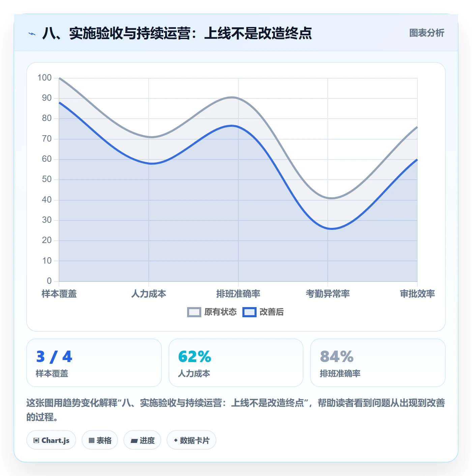Click the blue line point at 人力成本
472x476 pixels.
(x=149, y=163)
